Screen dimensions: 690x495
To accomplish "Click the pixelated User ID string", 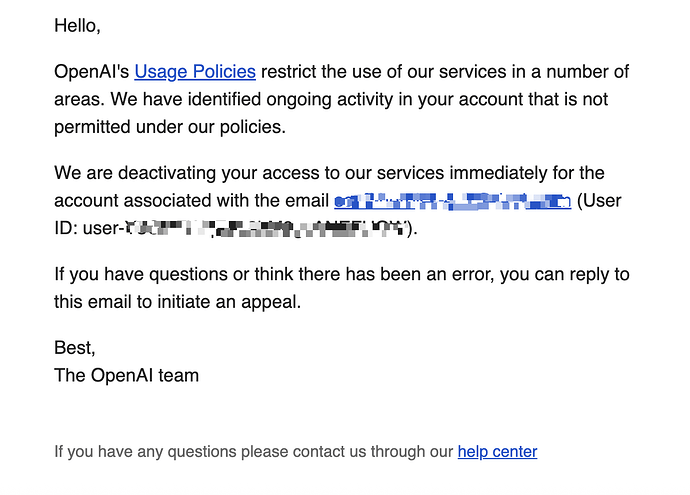I will click(265, 228).
